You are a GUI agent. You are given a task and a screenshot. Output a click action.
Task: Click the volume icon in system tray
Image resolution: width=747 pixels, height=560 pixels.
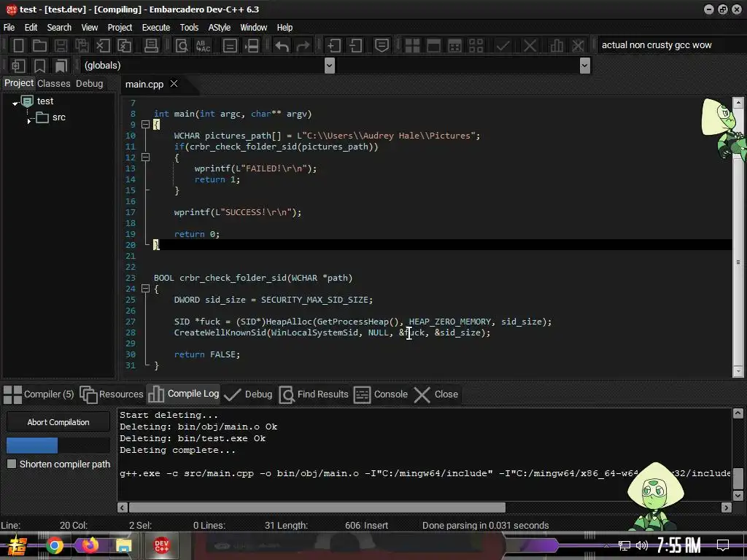641,545
